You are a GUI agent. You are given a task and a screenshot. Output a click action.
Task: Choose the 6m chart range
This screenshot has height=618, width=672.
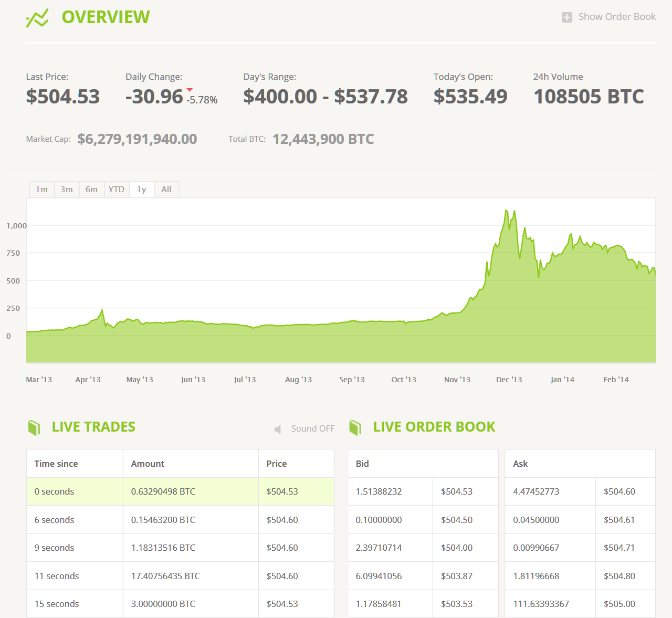tap(92, 190)
